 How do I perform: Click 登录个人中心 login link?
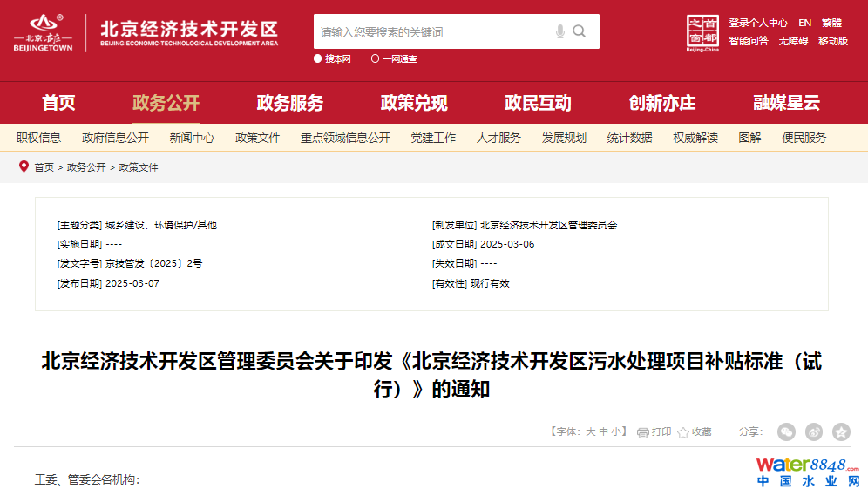tap(758, 24)
